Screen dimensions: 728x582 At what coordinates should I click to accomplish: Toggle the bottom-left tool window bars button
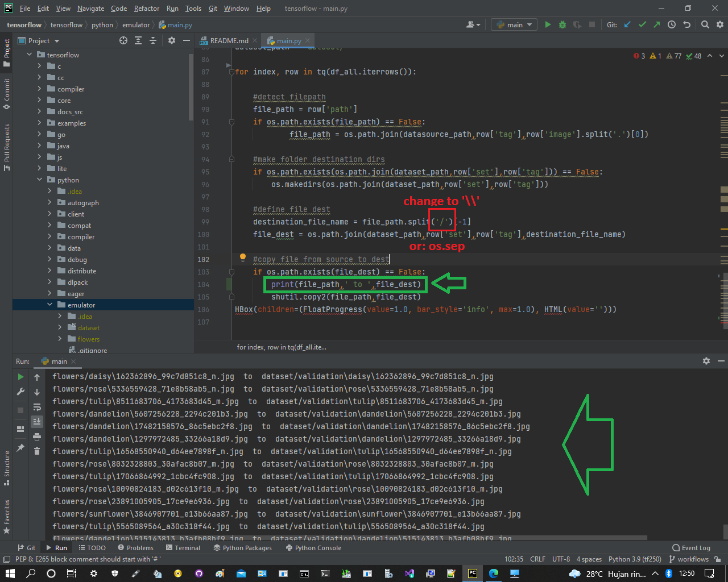tap(7, 559)
